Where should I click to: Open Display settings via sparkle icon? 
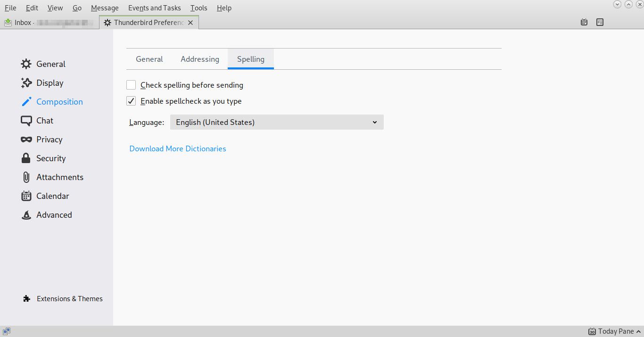point(26,83)
